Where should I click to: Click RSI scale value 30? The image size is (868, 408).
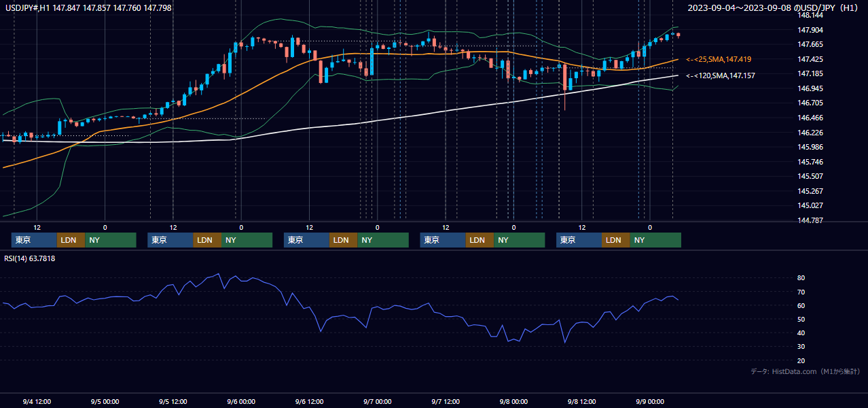click(x=801, y=346)
